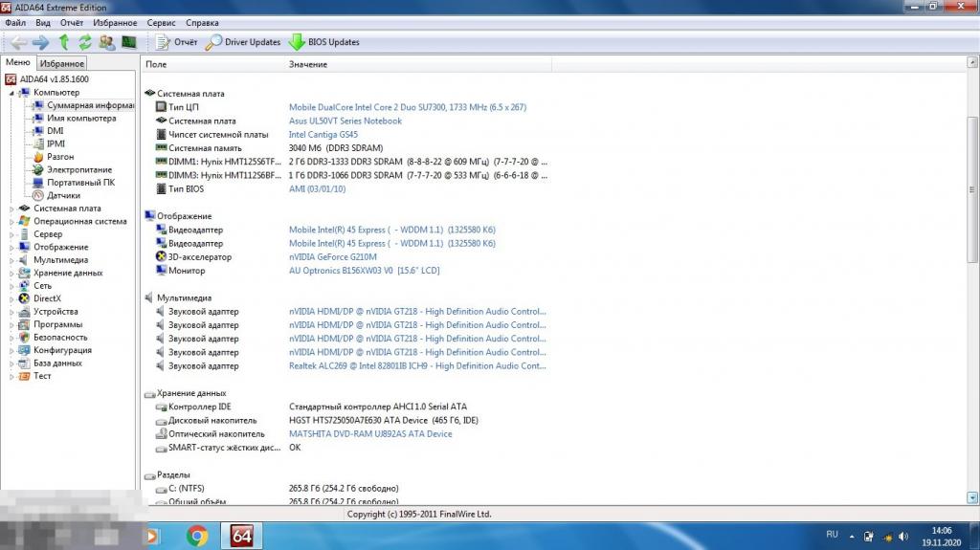Click the Устройства icon in tree
This screenshot has width=980, height=550.
(x=24, y=311)
